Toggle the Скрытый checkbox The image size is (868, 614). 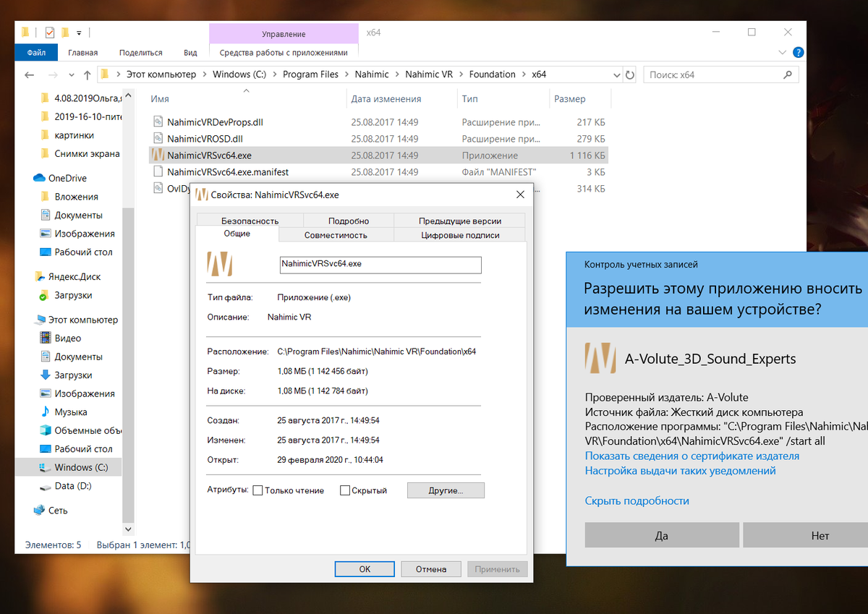(345, 490)
